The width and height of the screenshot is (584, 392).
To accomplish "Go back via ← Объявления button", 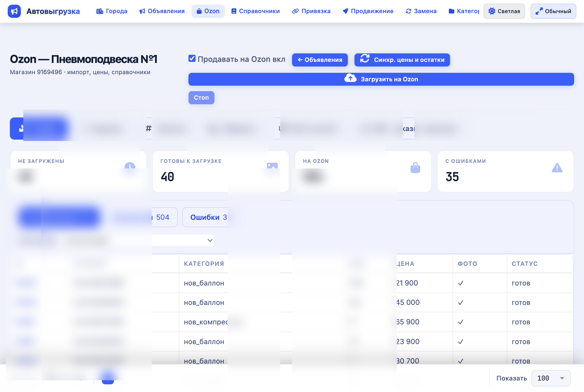I will click(x=320, y=60).
